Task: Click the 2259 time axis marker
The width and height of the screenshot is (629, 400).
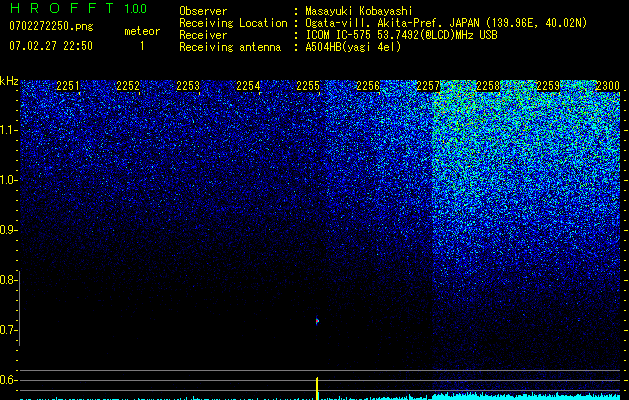Action: pyautogui.click(x=548, y=86)
